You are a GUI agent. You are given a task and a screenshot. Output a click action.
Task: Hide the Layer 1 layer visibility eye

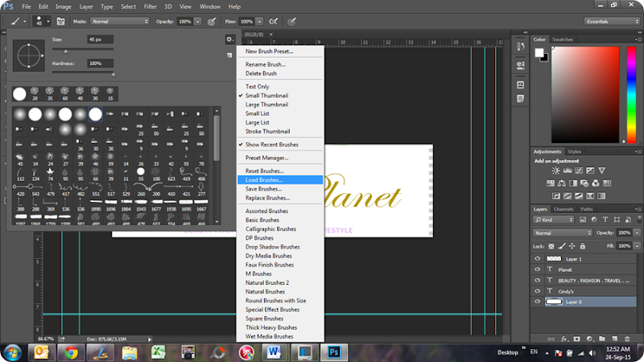538,259
